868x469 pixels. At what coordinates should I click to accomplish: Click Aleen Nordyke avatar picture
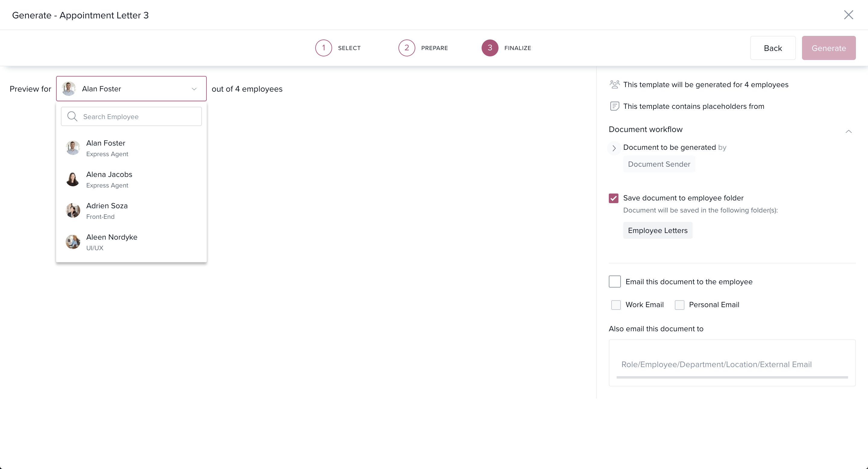tap(73, 242)
